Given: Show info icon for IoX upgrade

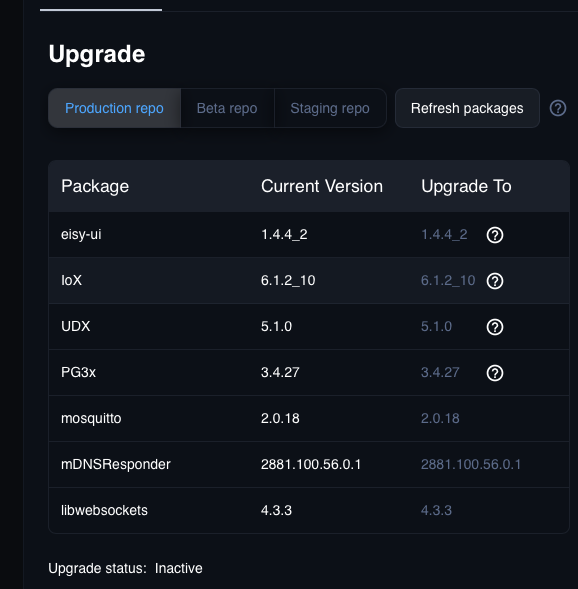Looking at the screenshot, I should [x=495, y=281].
